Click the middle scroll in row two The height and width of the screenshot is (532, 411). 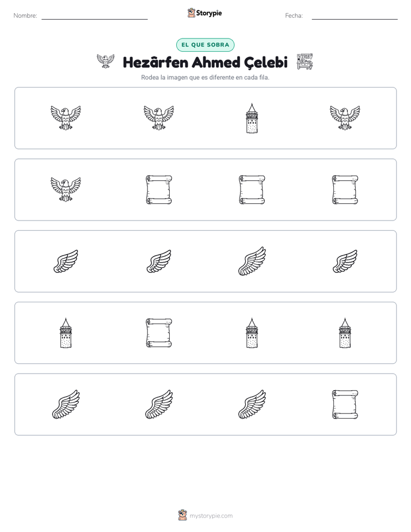252,189
